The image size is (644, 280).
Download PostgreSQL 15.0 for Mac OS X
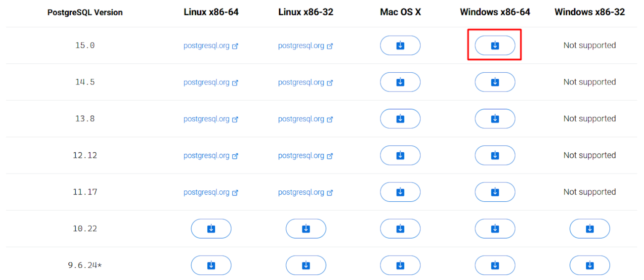tap(400, 45)
